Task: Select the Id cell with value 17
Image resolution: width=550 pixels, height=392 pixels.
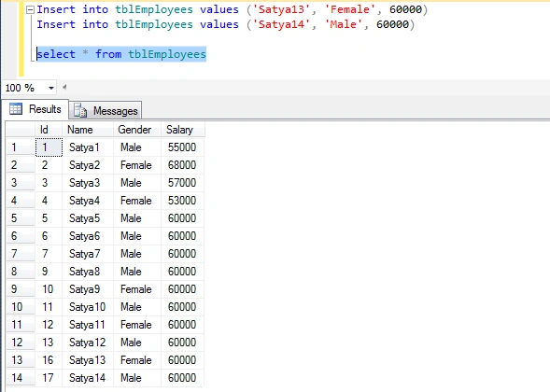Action: point(49,378)
